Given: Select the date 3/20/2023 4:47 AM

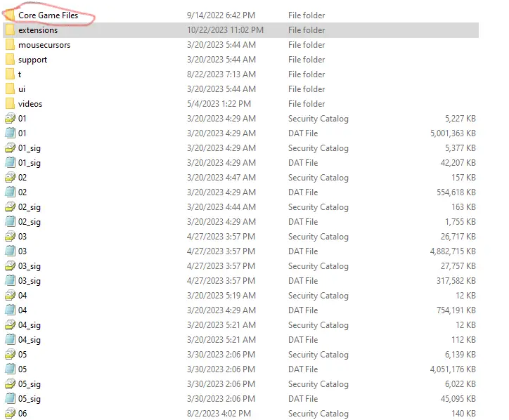Looking at the screenshot, I should point(221,178).
